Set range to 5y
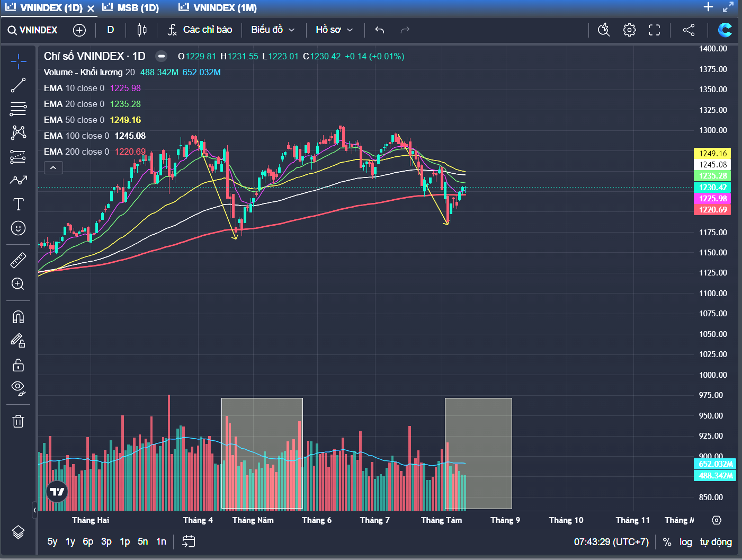 point(52,541)
